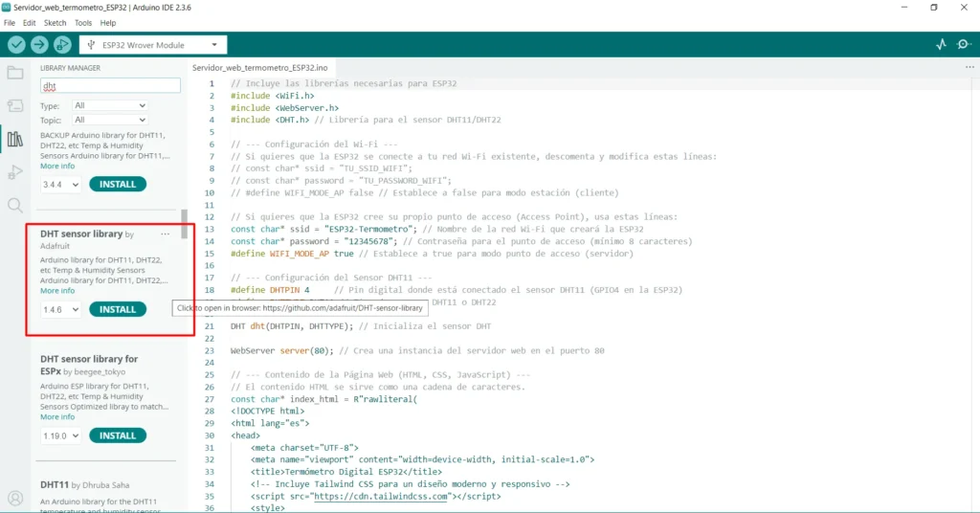Open the Sketch menu
Image resolution: width=980 pixels, height=513 pixels.
click(55, 23)
